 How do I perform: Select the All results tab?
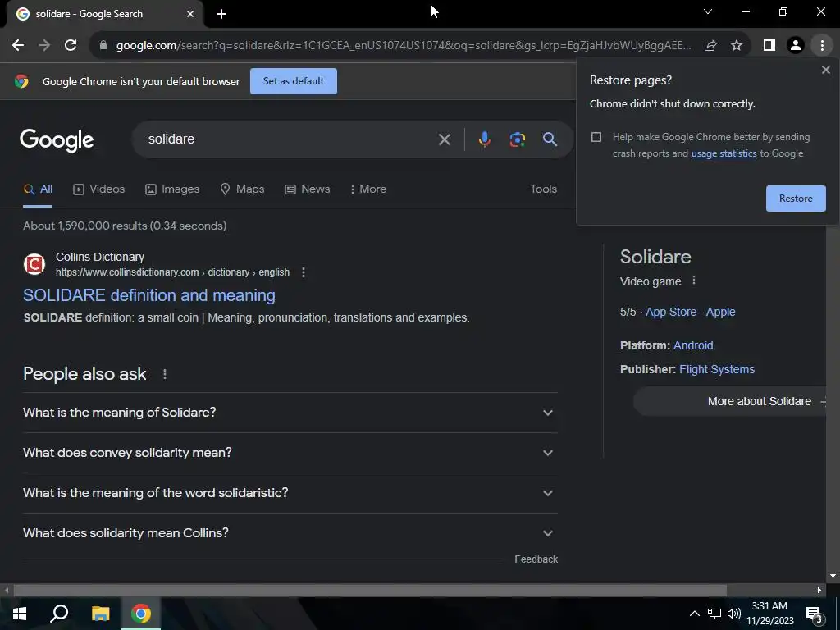[38, 189]
